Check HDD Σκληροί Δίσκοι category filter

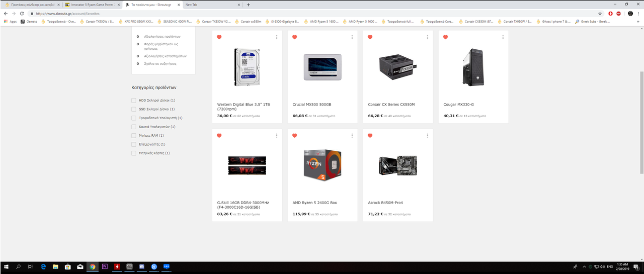click(134, 101)
